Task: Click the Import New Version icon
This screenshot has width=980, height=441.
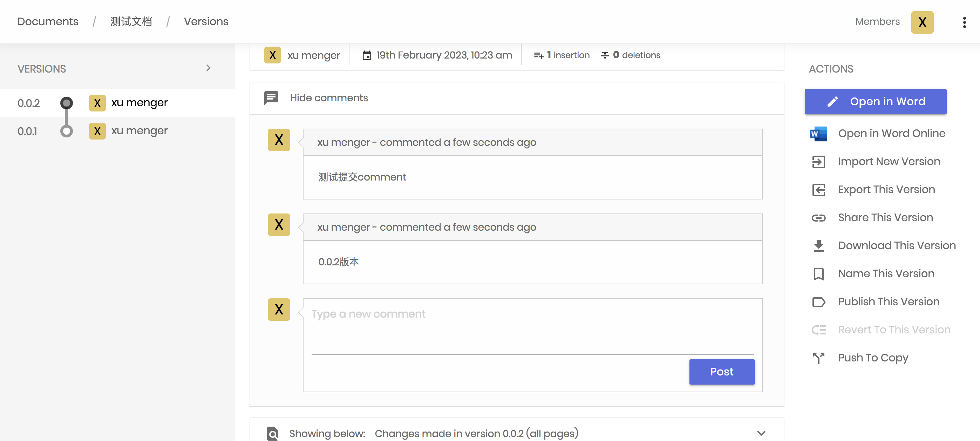Action: click(819, 162)
